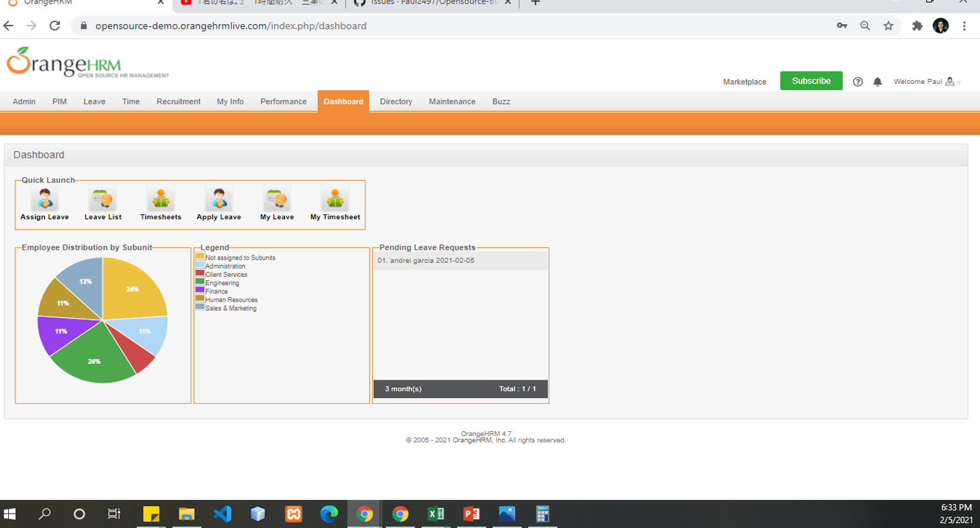Viewport: 980px width, 528px height.
Task: Open Calculator from the taskbar
Action: (543, 514)
